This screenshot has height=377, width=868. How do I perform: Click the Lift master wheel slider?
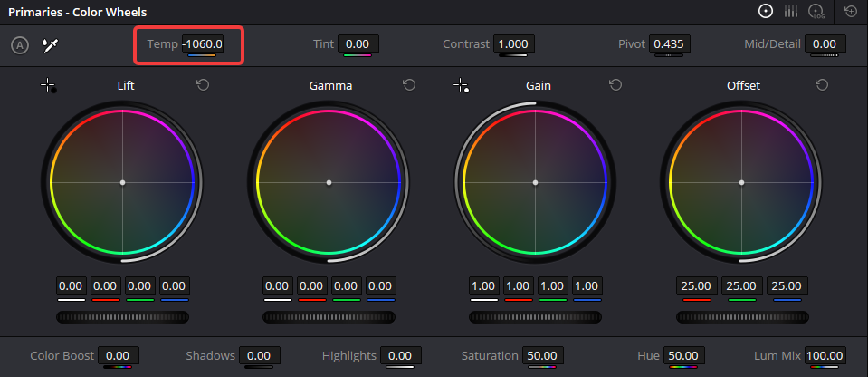(122, 317)
